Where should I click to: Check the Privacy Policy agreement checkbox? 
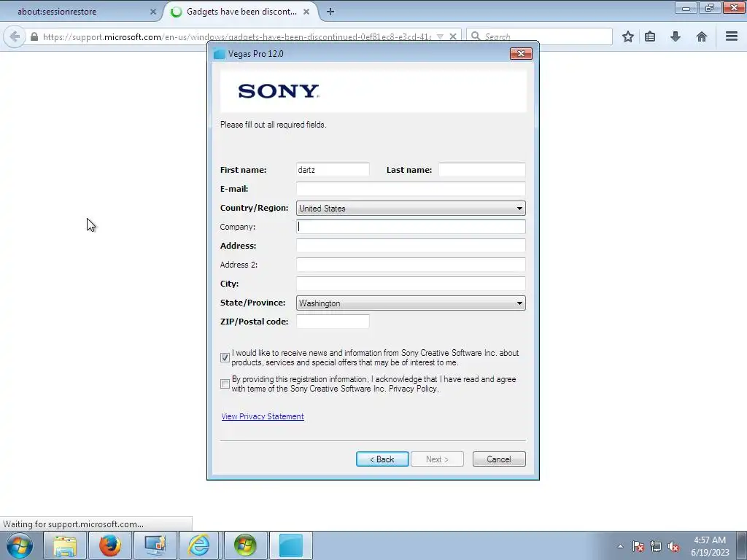tap(225, 384)
